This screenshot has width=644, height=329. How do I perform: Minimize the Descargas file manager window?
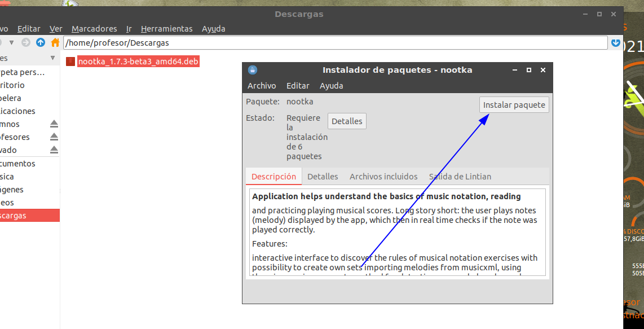(x=585, y=15)
